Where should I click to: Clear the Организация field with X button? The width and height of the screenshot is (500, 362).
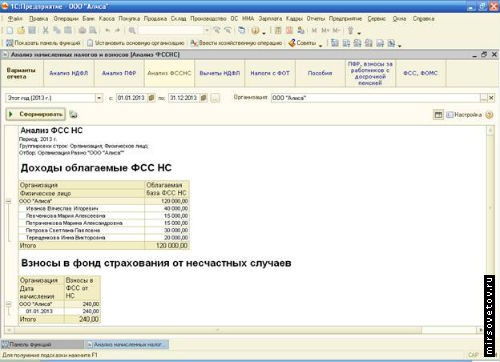point(491,98)
